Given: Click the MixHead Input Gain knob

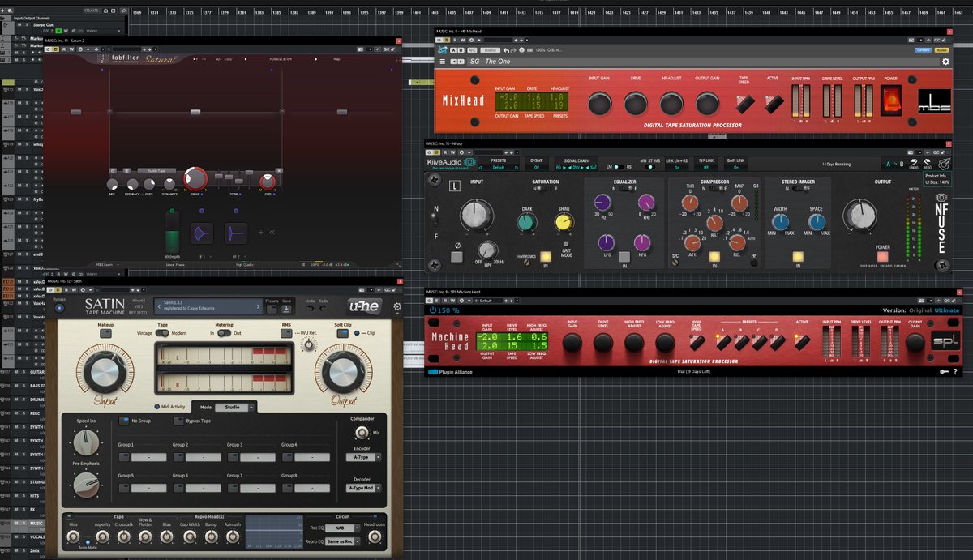Looking at the screenshot, I should pos(600,103).
